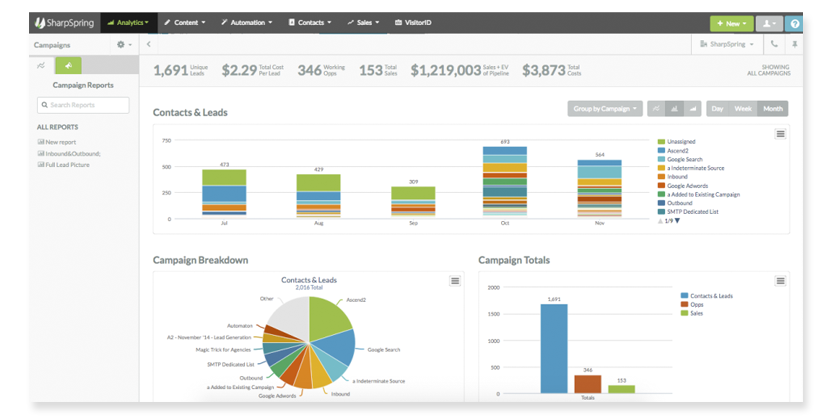830x420 pixels.
Task: Click the Search Reports input field
Action: [83, 105]
